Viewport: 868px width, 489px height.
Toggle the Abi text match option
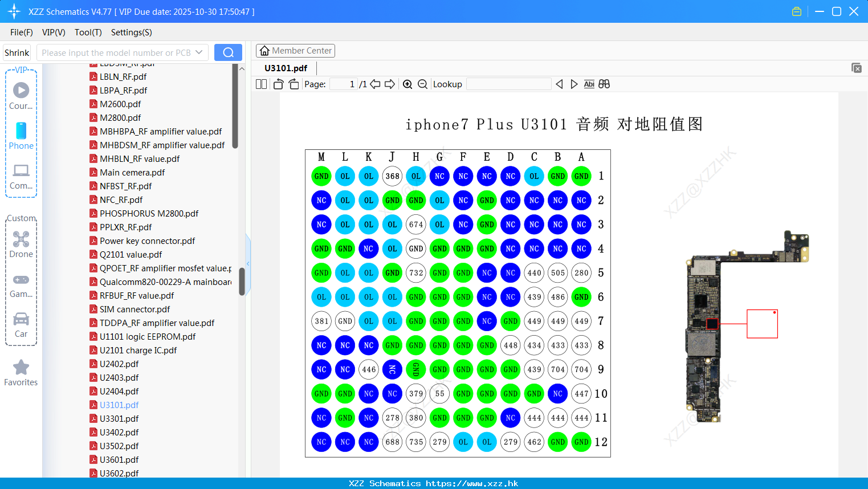point(589,84)
